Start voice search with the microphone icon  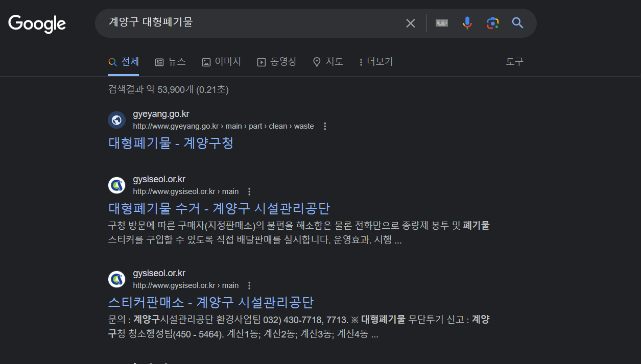point(467,23)
